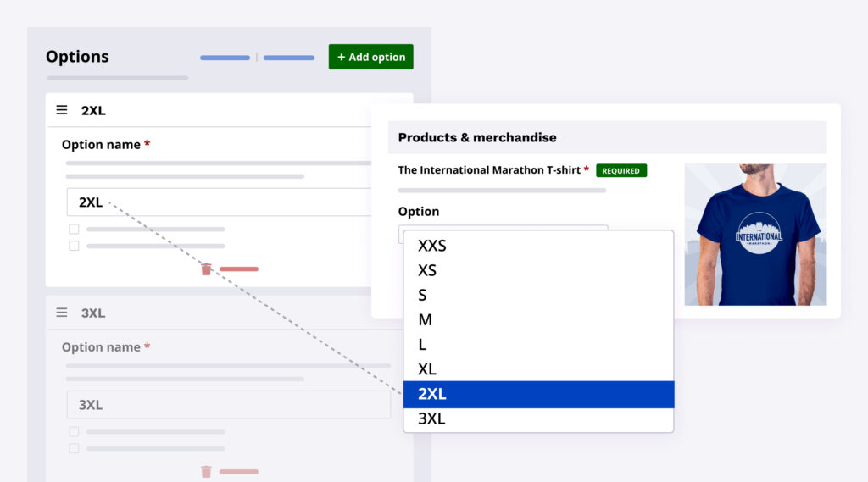Choose size M in the dropdown list
Viewport: 868px width, 482px height.
[426, 319]
